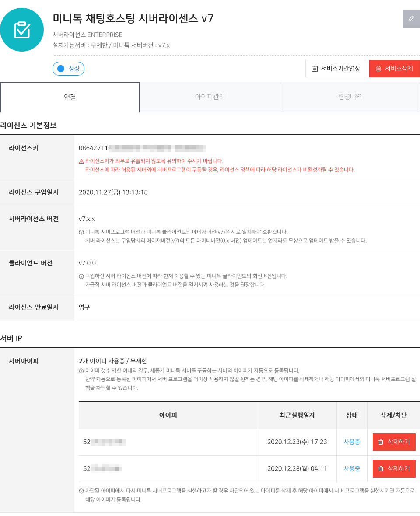Click the IP address in the 04:11 row
420x516 pixels.
[103, 469]
